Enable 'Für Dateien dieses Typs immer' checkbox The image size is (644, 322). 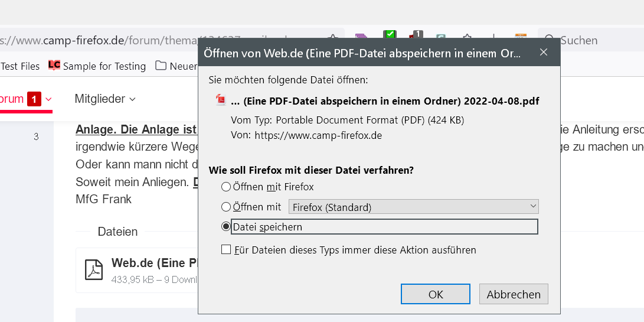coord(226,250)
